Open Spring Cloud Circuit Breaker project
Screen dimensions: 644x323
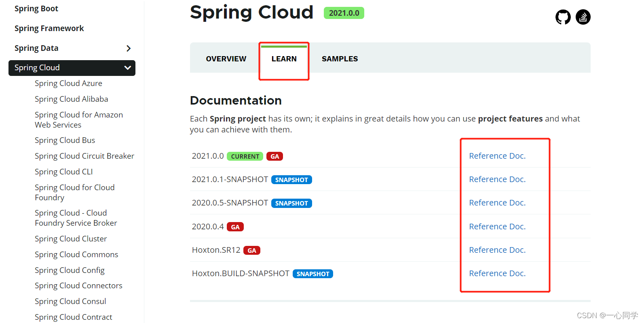click(84, 156)
